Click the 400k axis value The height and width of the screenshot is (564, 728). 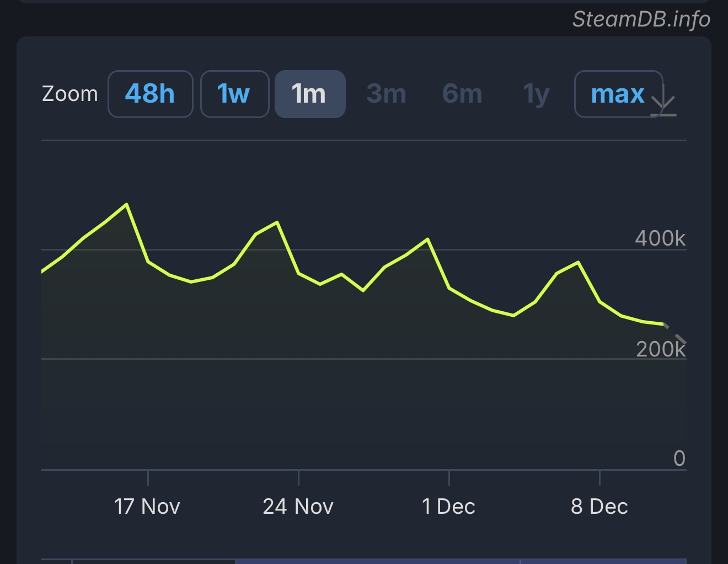click(660, 238)
